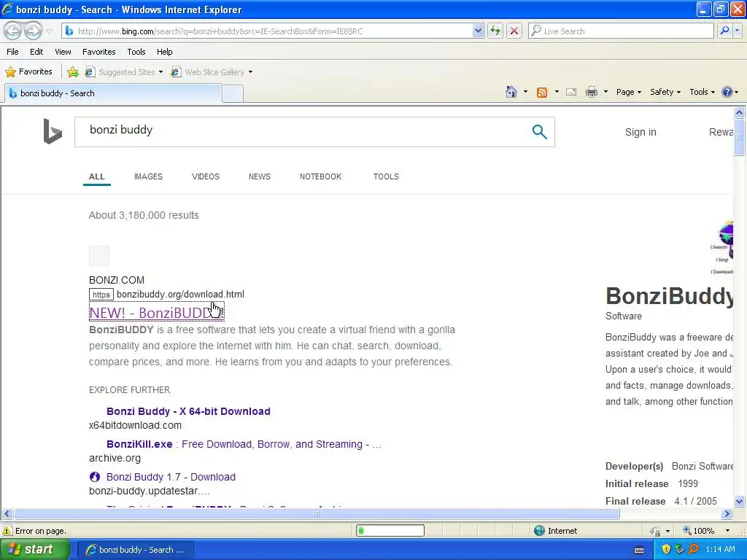Screen dimensions: 747x560
Task: Open the Edit menu
Action: pos(36,52)
